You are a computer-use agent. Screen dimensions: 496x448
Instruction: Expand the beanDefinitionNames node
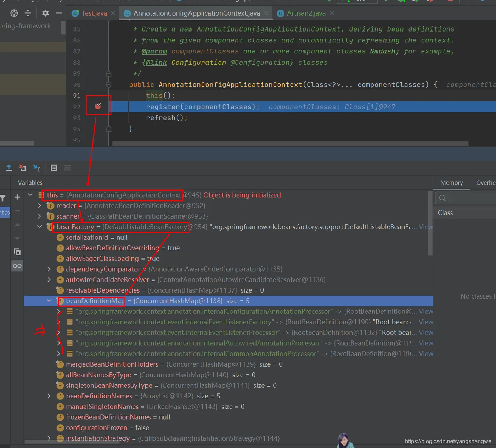pos(49,396)
